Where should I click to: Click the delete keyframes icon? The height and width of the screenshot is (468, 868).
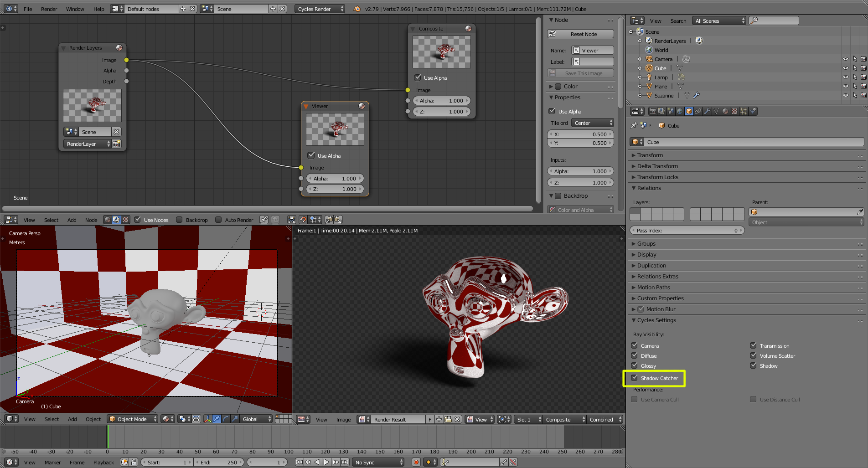pyautogui.click(x=513, y=462)
